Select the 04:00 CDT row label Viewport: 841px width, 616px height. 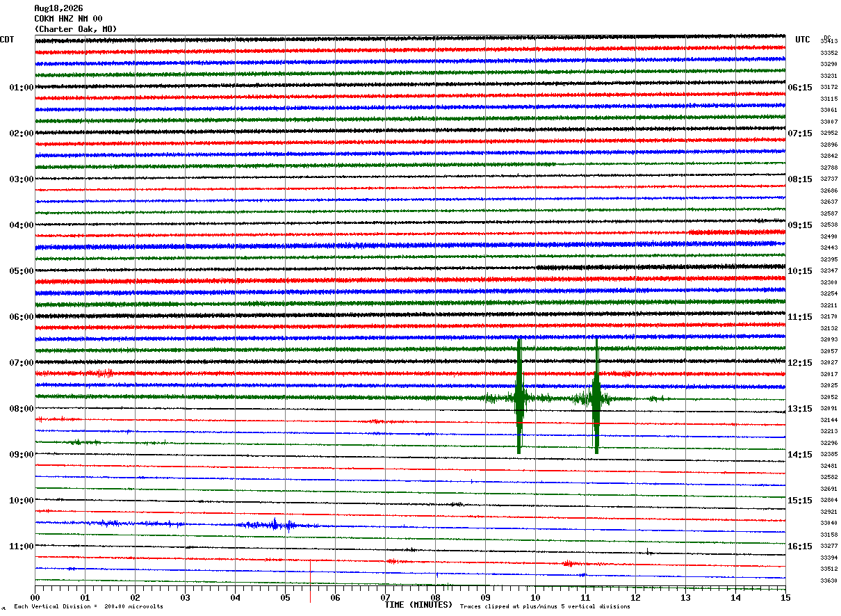point(22,225)
